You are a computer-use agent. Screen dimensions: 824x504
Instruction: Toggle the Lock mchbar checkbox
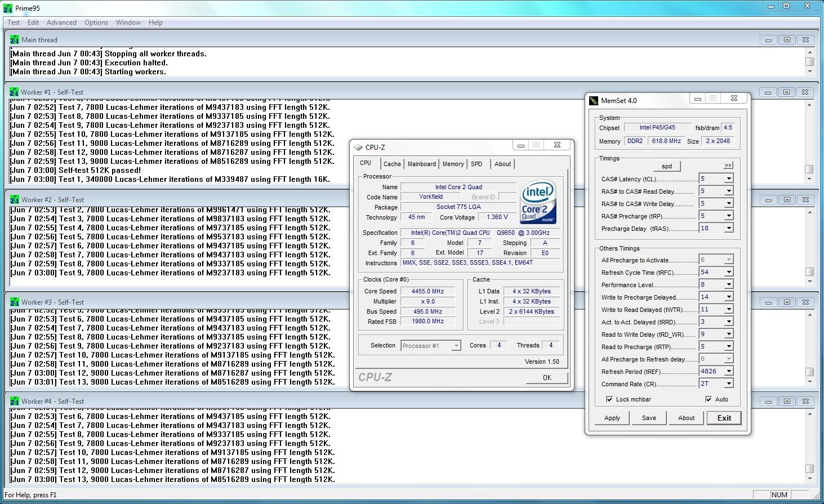(x=609, y=399)
